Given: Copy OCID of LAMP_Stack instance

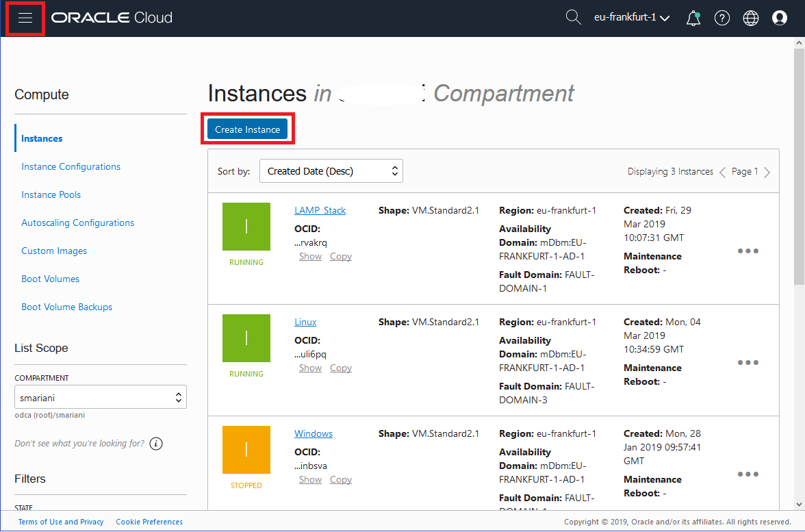Looking at the screenshot, I should 341,256.
